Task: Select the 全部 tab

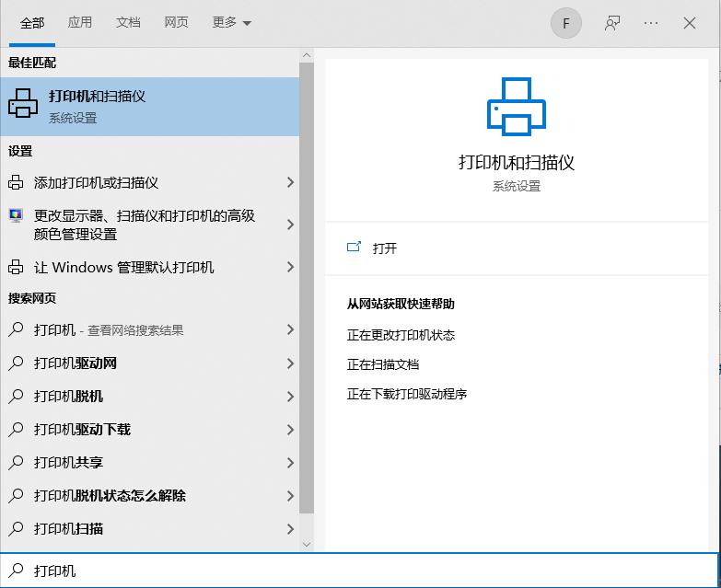Action: click(32, 23)
